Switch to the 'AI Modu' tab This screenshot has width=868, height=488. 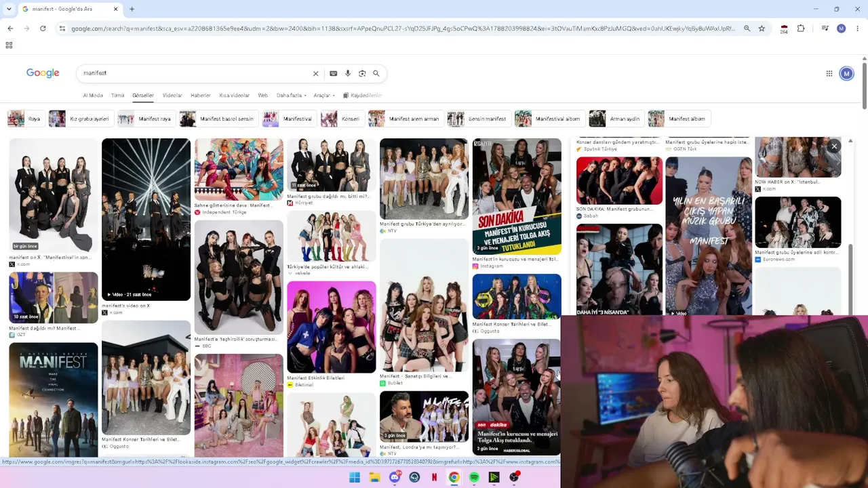(93, 96)
